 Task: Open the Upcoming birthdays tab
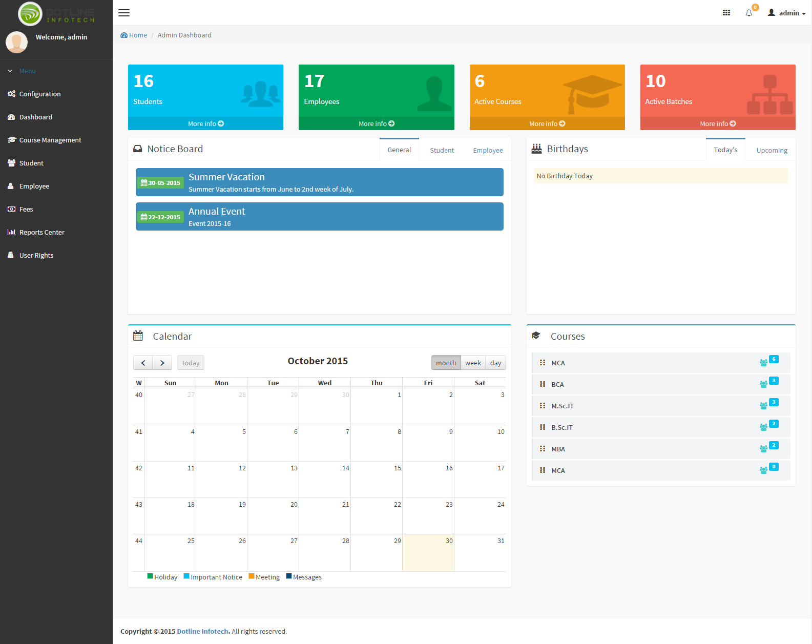point(772,150)
